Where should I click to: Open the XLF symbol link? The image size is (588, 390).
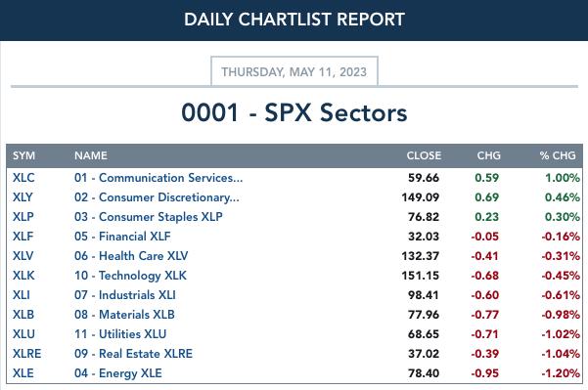pyautogui.click(x=23, y=236)
